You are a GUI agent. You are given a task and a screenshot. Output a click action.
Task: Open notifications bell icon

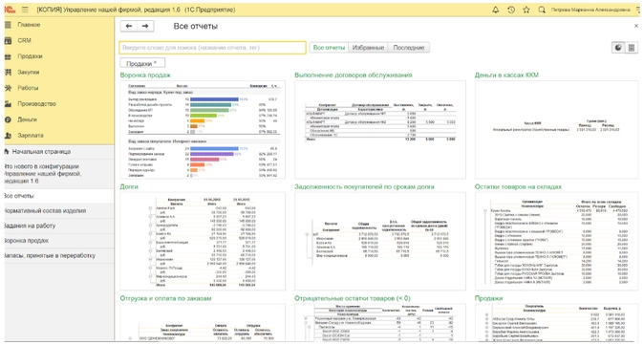496,10
